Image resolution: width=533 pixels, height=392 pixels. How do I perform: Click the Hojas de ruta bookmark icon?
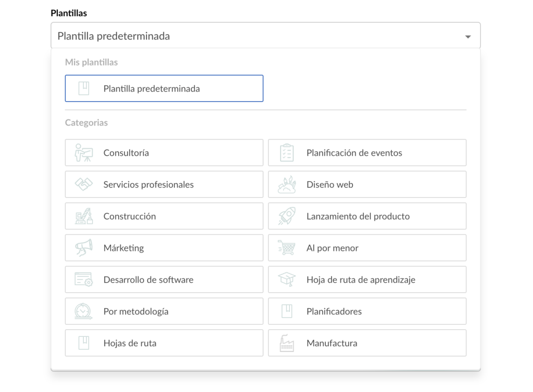click(84, 343)
